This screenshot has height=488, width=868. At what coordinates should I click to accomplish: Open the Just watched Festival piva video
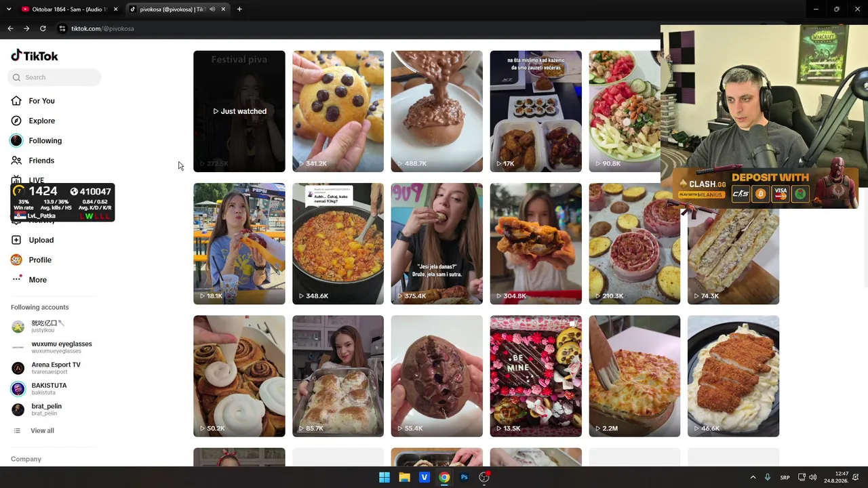(239, 111)
